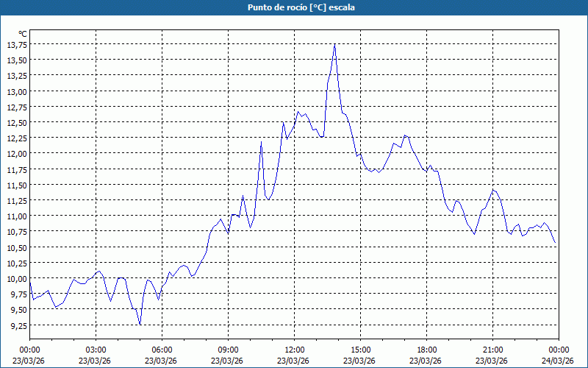Image resolution: width=588 pixels, height=368 pixels.
Task: Select the 13,75 y-axis value label
Action: (x=17, y=44)
